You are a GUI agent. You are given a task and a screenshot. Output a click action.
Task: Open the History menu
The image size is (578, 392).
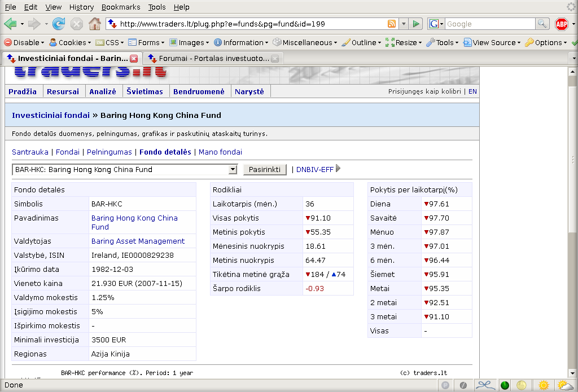pos(81,7)
